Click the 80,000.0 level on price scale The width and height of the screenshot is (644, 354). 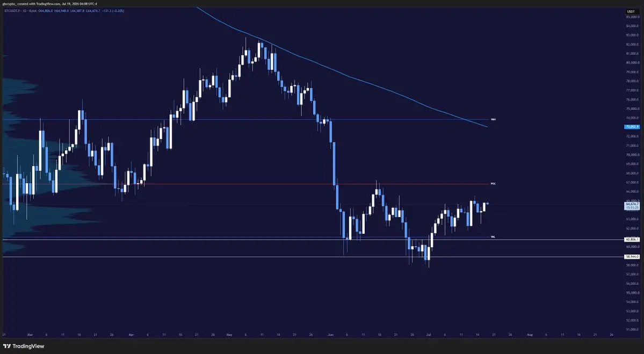tap(632, 63)
